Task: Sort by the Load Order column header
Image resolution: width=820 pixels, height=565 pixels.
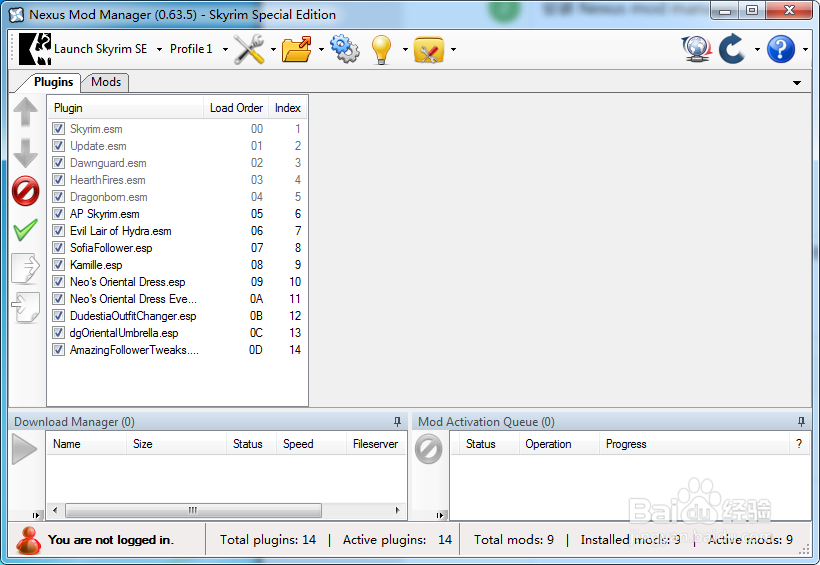Action: pos(236,108)
